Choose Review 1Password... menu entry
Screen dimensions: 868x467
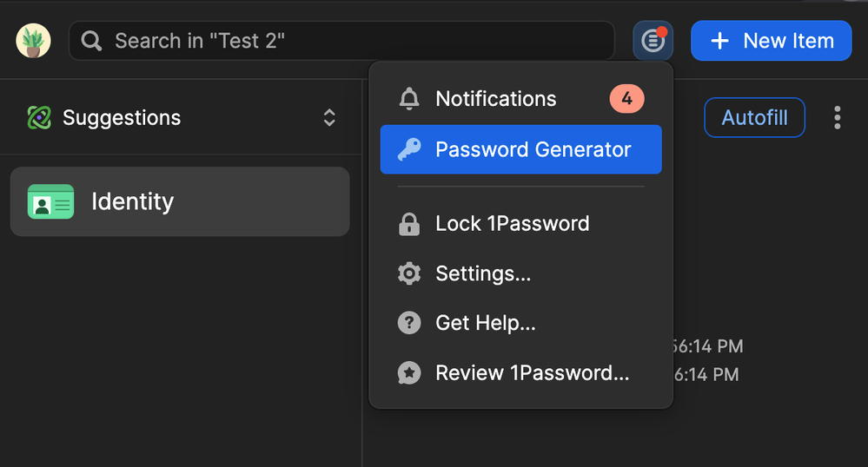(532, 373)
